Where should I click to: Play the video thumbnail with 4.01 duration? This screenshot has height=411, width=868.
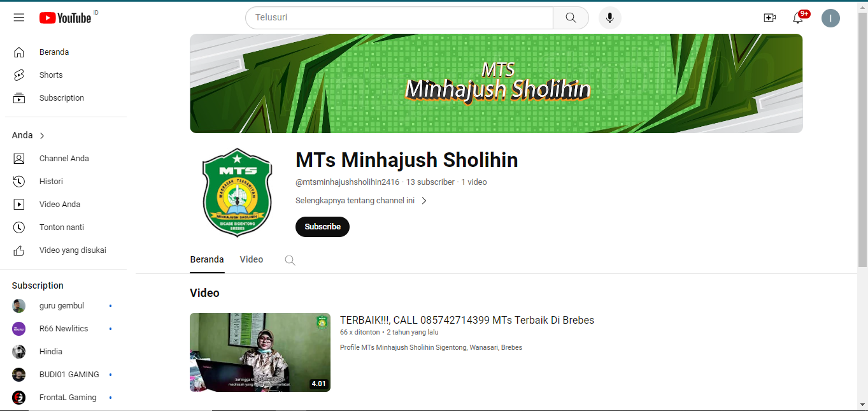pos(260,352)
